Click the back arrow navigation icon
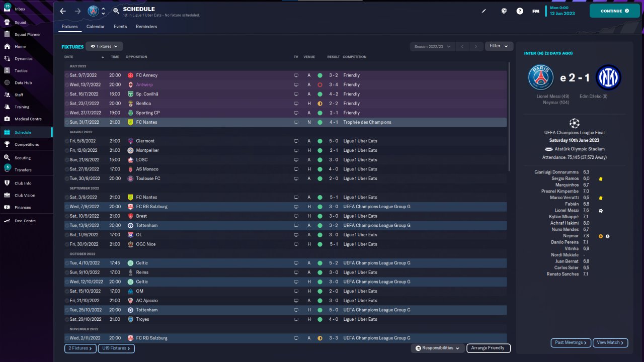 [x=63, y=11]
